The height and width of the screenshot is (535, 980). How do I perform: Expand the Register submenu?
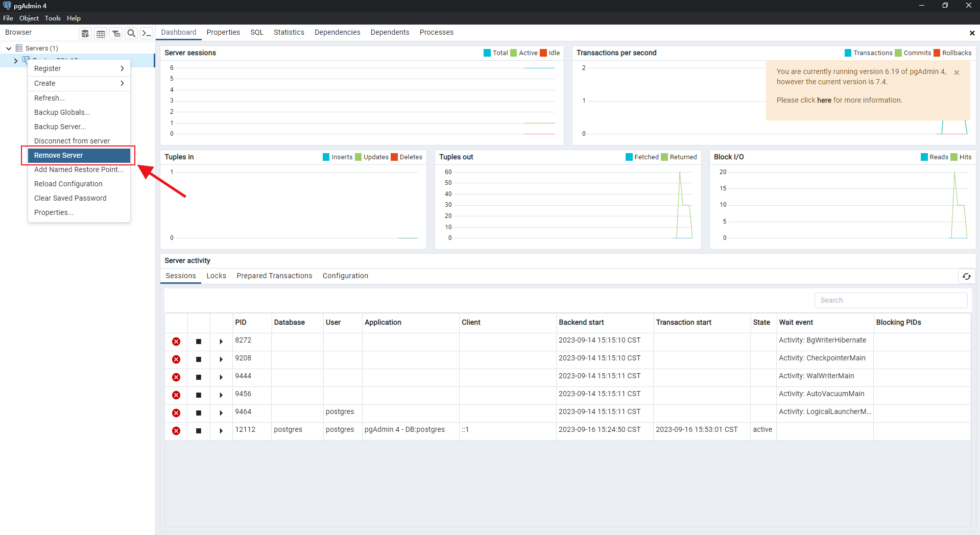[79, 68]
